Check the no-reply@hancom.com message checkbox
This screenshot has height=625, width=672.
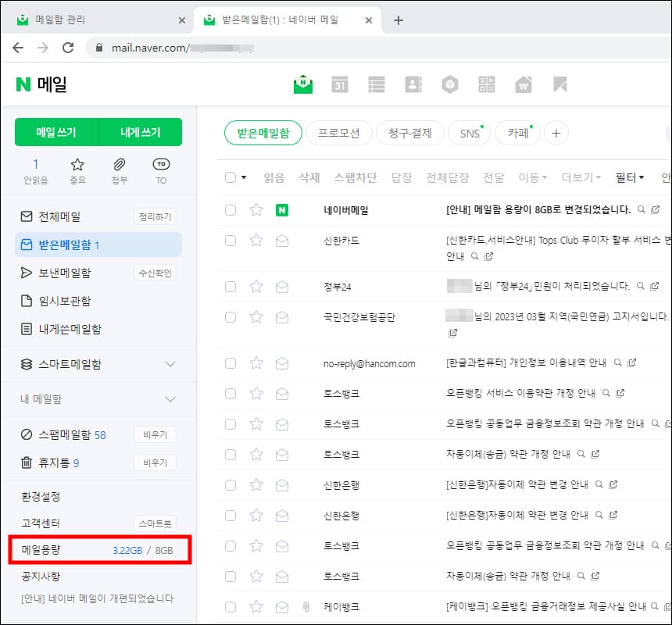coord(231,363)
